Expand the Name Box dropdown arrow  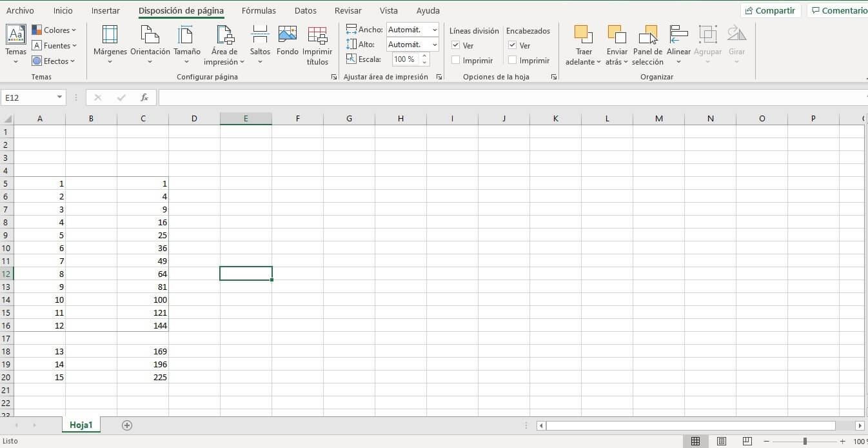pyautogui.click(x=60, y=97)
